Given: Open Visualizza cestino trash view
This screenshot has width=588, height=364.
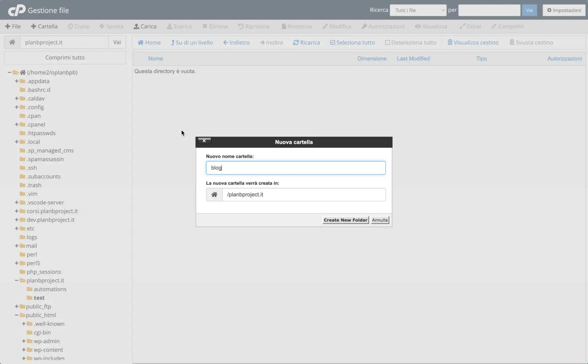Looking at the screenshot, I should pos(473,43).
